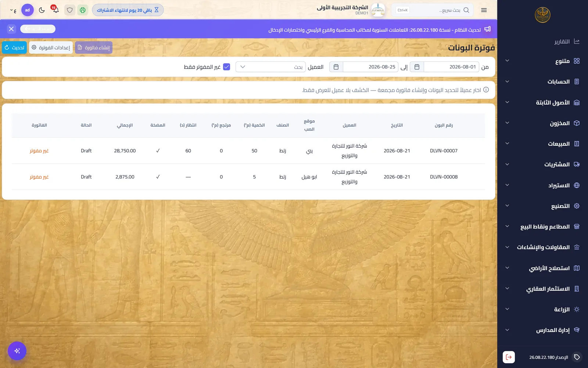Expand the المشتريات purchases section
Image resolution: width=588 pixels, height=368 pixels.
pos(543,164)
